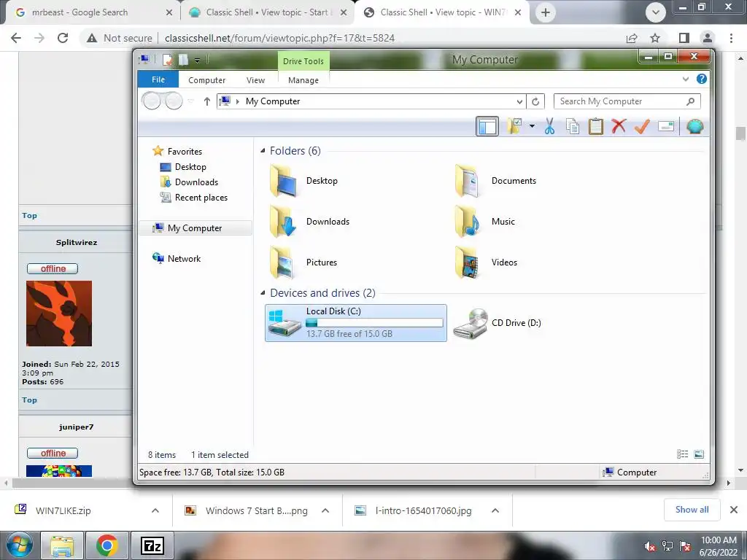
Task: Click the Properties quick access icon in title bar
Action: 167,60
